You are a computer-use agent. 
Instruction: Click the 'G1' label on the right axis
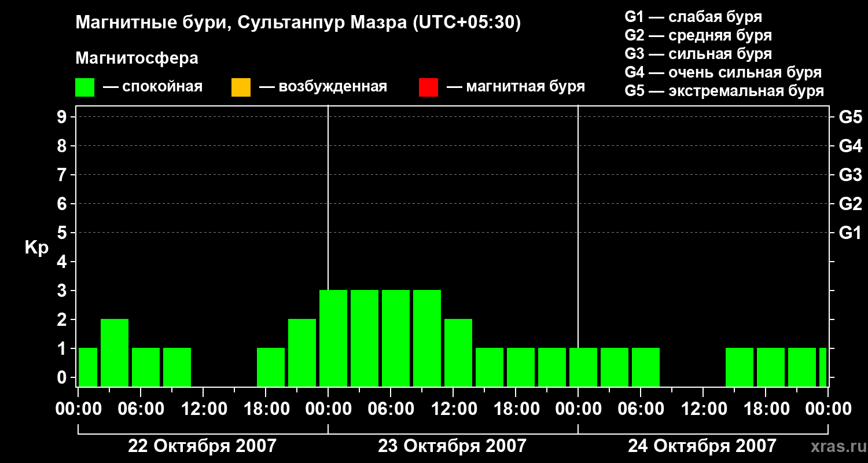[x=851, y=233]
